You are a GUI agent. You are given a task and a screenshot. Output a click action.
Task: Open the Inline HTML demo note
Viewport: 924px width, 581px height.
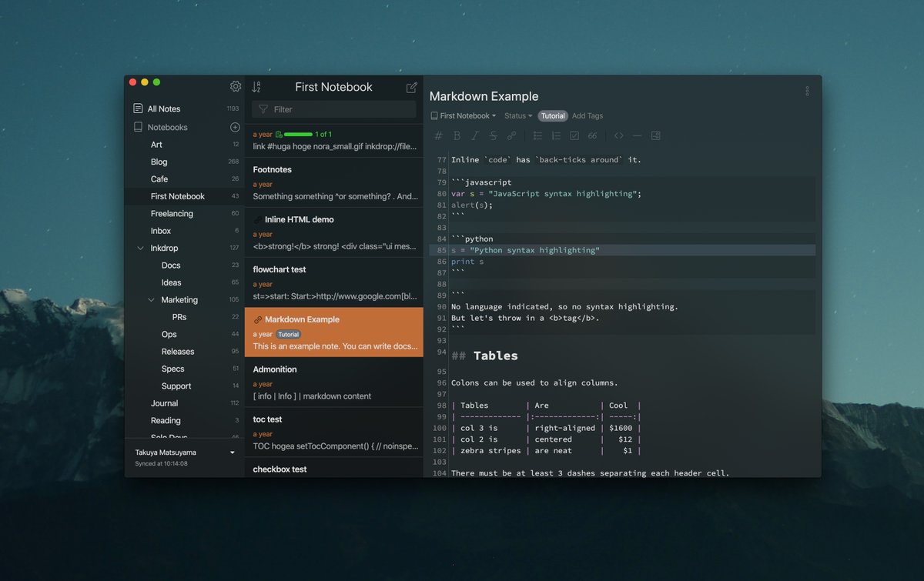[334, 232]
